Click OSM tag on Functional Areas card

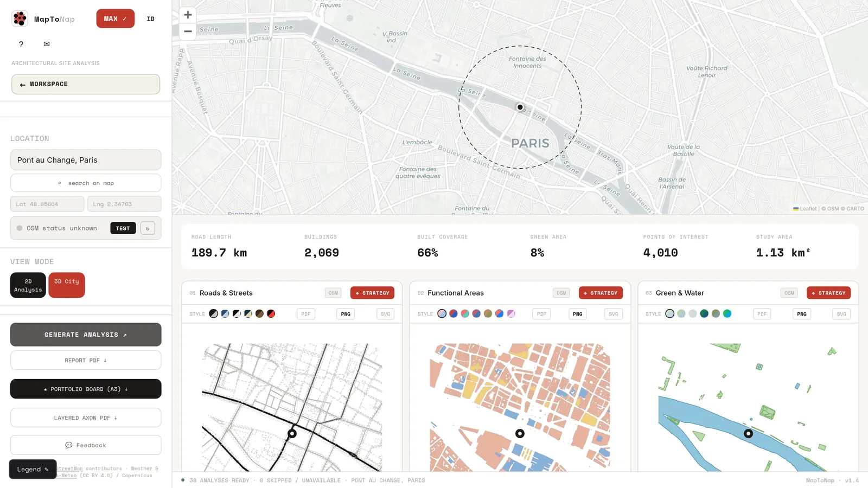(561, 293)
